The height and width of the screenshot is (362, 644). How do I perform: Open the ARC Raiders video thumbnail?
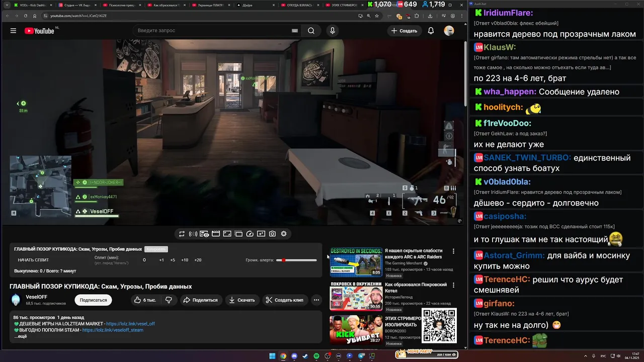click(x=356, y=262)
